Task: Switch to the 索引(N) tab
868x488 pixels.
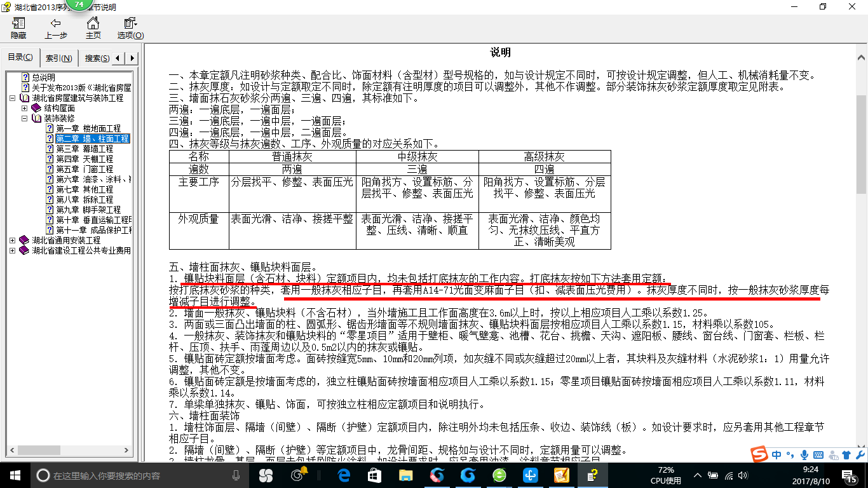Action: (x=59, y=58)
